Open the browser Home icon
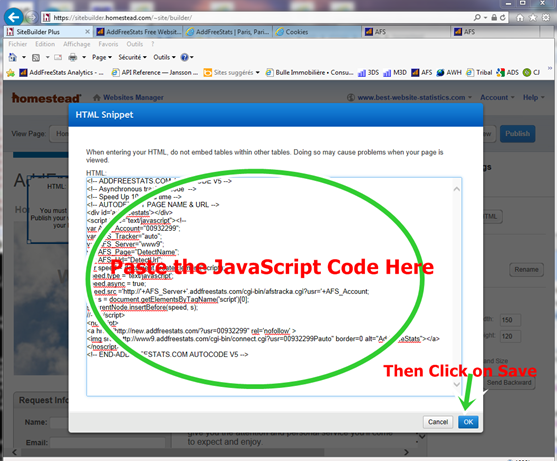The height and width of the screenshot is (461, 557). [520, 17]
